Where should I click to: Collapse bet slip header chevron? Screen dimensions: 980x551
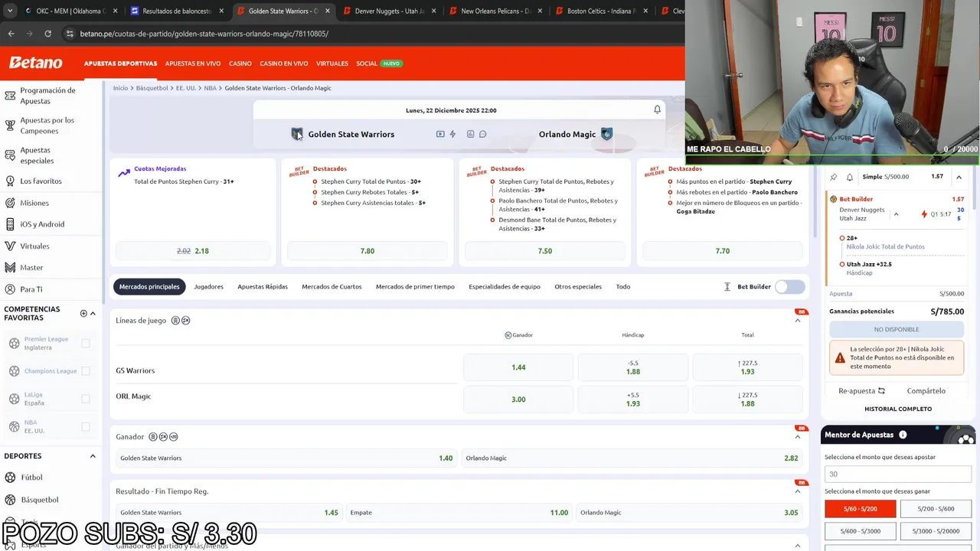coord(959,177)
